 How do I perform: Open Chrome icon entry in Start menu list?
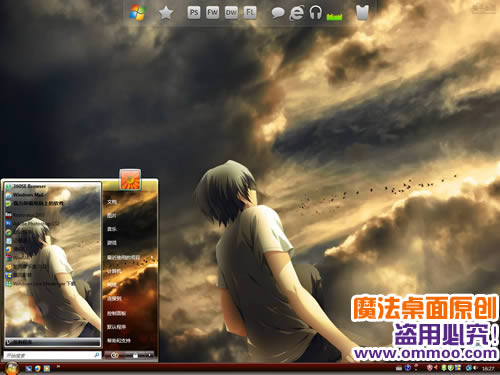click(9, 232)
